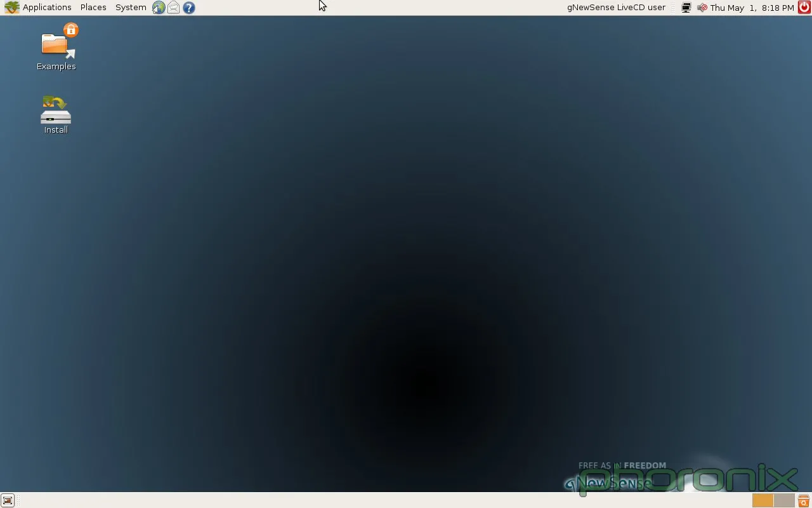Image resolution: width=812 pixels, height=508 pixels.
Task: Click the dotted handle beside Show Desktop
Action: 18,500
